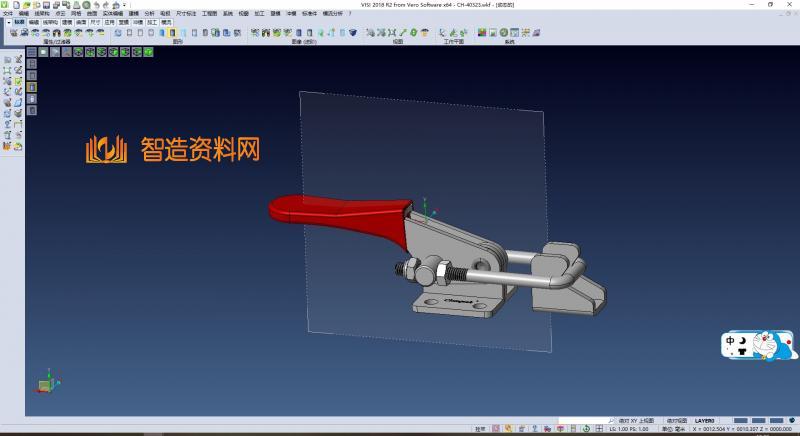Click the orange icon at the left sidebar bottom
The height and width of the screenshot is (436, 800).
7,146
